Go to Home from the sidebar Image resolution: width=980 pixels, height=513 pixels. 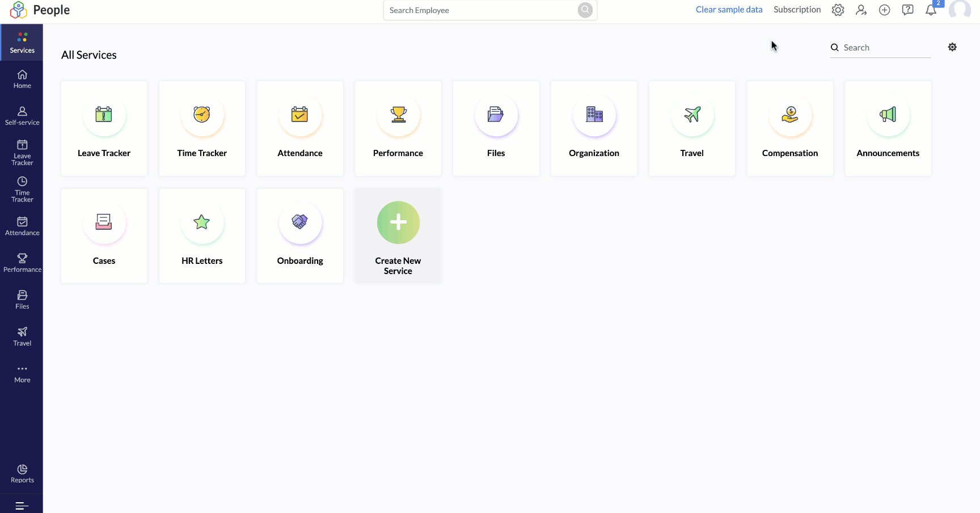[x=22, y=79]
